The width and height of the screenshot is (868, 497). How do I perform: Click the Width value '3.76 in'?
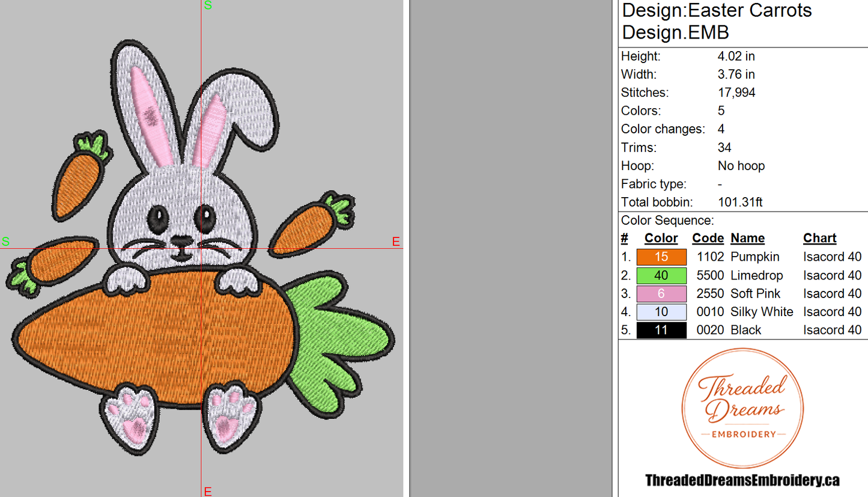[x=736, y=75]
